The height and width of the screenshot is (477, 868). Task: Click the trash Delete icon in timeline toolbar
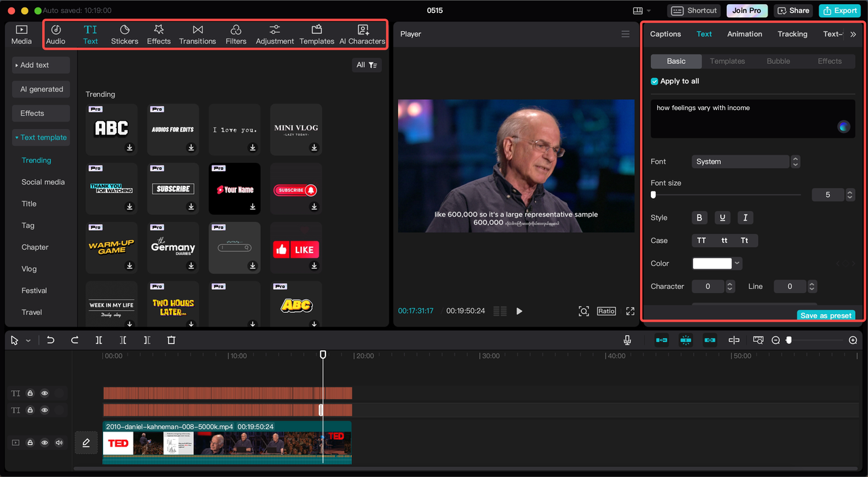[x=171, y=340]
